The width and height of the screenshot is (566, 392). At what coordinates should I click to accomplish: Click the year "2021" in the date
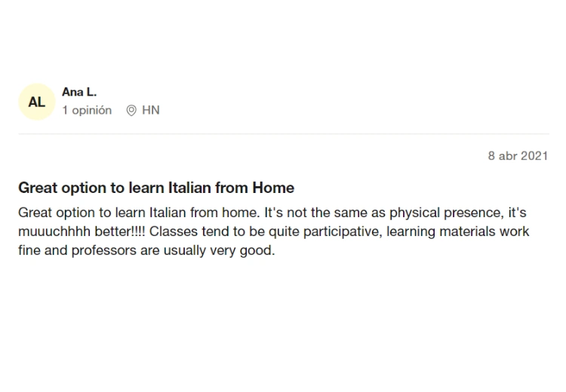[x=534, y=156]
